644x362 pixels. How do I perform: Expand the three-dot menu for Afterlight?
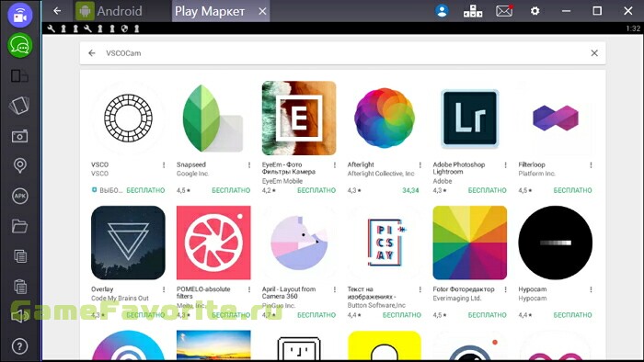tap(420, 164)
